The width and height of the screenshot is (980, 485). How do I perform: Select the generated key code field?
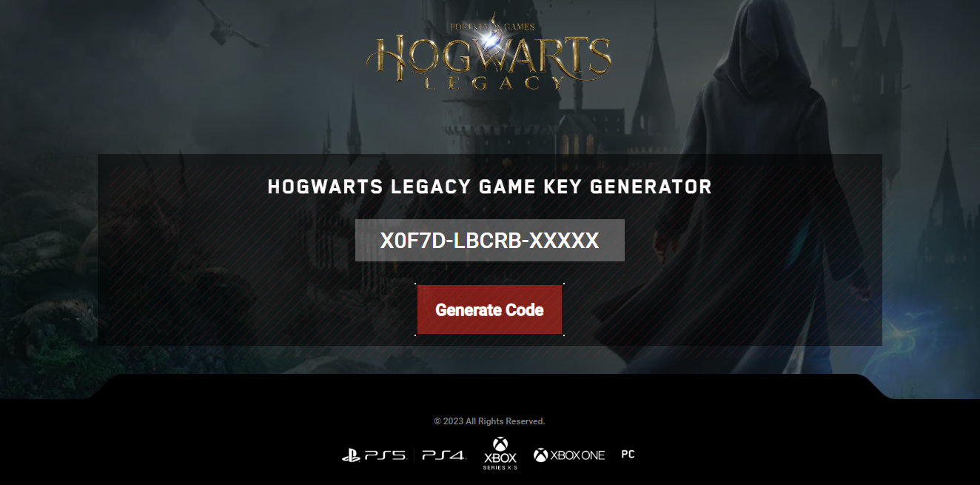coord(489,240)
